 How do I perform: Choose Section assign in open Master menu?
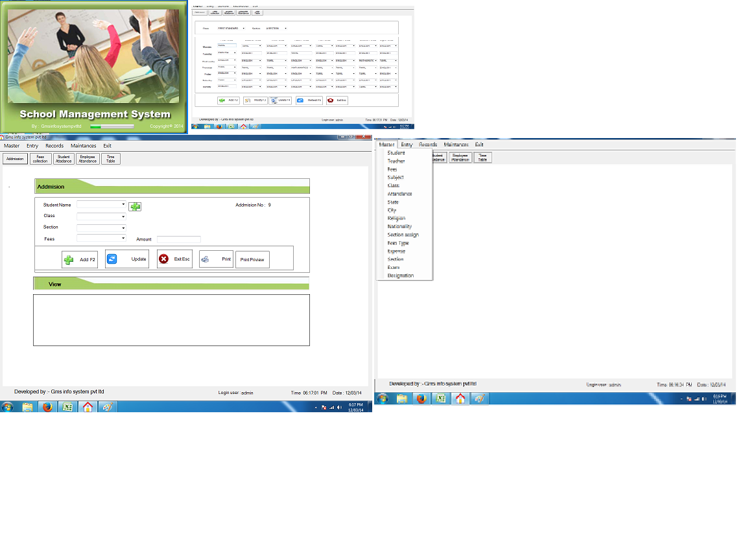[x=403, y=235]
